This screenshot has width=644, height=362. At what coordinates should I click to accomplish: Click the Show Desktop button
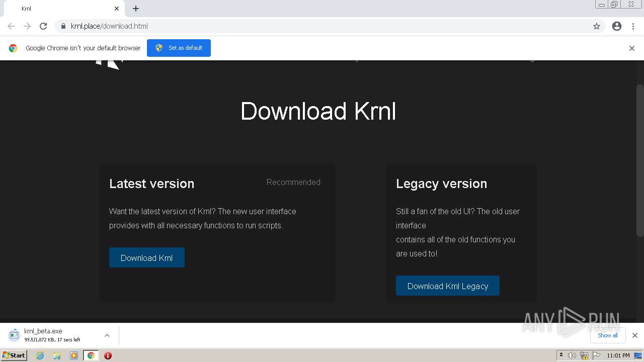pyautogui.click(x=638, y=355)
